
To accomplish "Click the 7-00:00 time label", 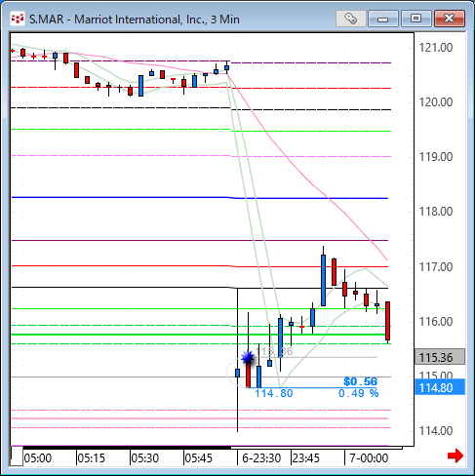I will click(x=369, y=458).
